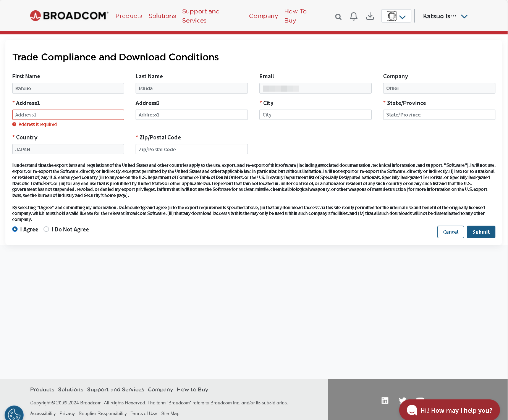Image resolution: width=508 pixels, height=420 pixels.
Task: Click the Cancel button
Action: [x=451, y=232]
